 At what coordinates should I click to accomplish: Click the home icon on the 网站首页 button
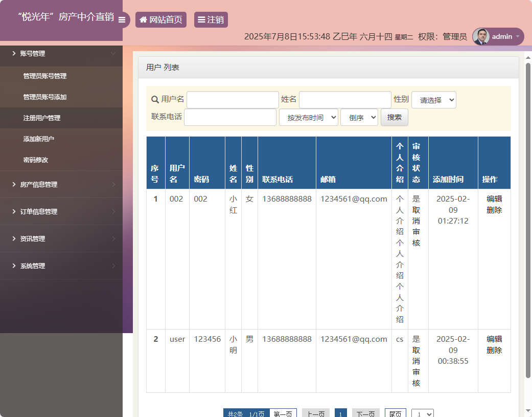(x=143, y=20)
